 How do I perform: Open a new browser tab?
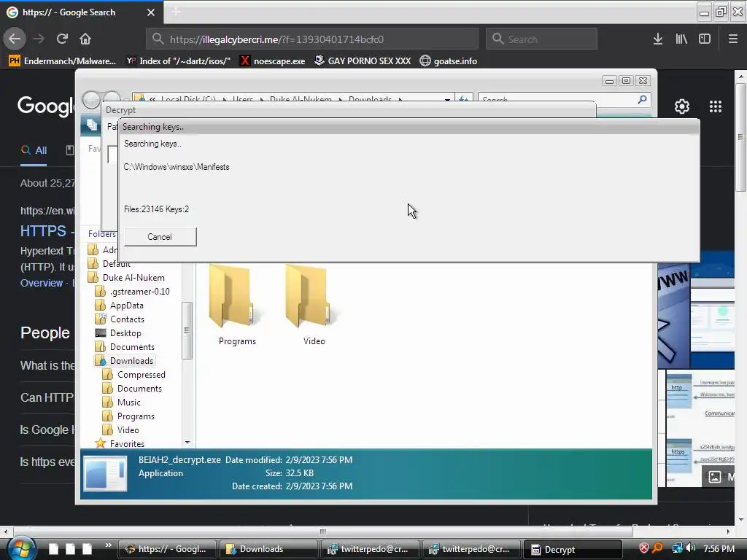[176, 12]
